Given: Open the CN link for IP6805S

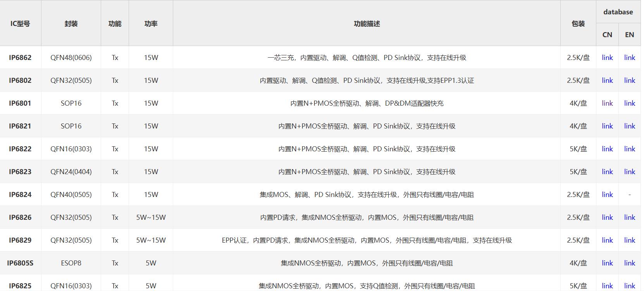Looking at the screenshot, I should (x=607, y=263).
